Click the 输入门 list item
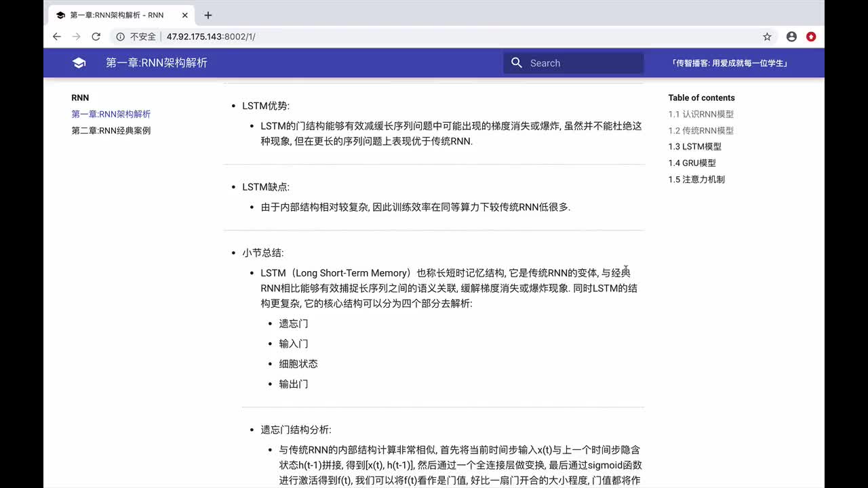 294,344
